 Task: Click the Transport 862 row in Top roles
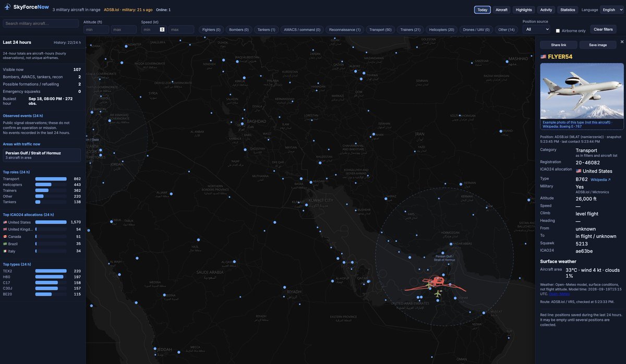tap(42, 179)
